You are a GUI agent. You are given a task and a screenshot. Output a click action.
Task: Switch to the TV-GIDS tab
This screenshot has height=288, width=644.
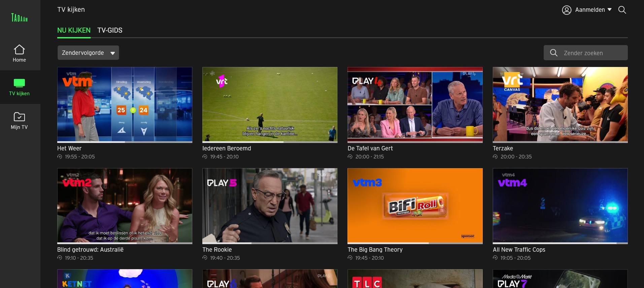pyautogui.click(x=110, y=30)
